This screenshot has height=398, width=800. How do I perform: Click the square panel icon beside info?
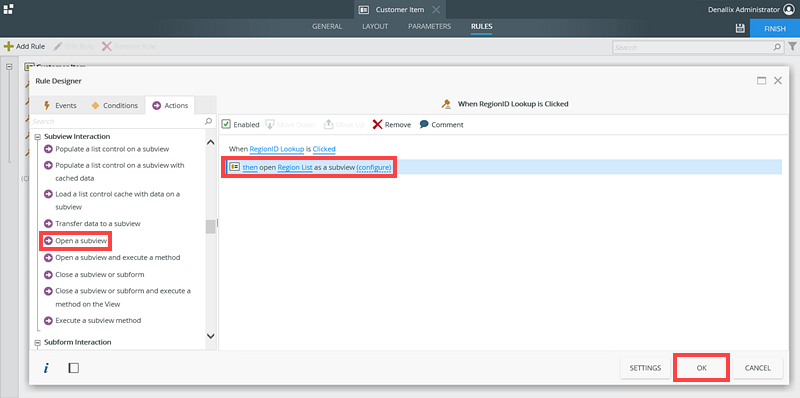coord(73,368)
